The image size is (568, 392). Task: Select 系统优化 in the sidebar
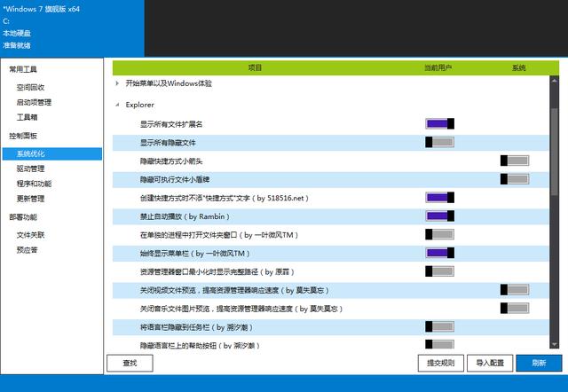52,153
